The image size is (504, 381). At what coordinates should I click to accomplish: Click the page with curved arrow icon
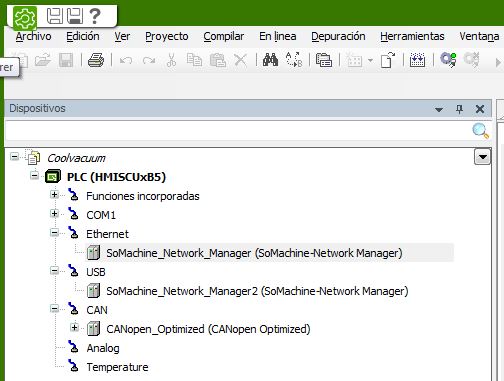click(x=388, y=60)
